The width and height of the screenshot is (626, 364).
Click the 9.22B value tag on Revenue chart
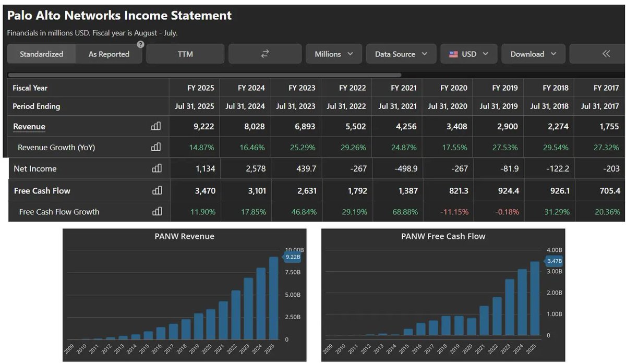(292, 257)
